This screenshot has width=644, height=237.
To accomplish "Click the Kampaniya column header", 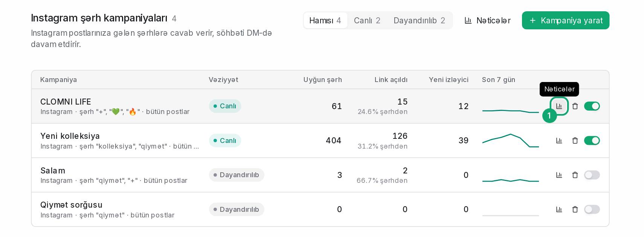I will (58, 80).
